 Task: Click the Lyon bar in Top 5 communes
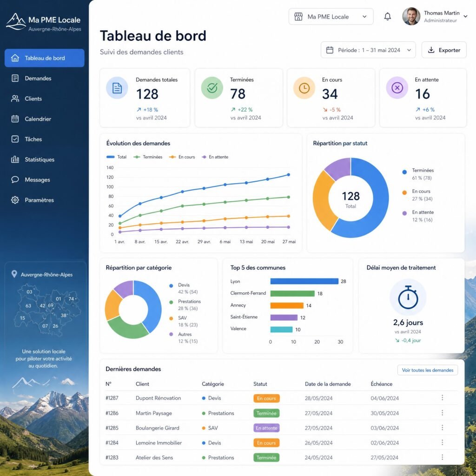click(304, 281)
